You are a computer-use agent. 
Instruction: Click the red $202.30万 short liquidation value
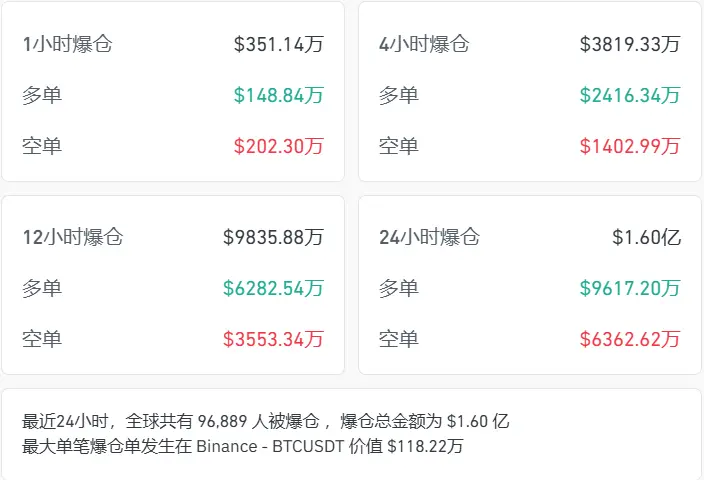pyautogui.click(x=279, y=146)
